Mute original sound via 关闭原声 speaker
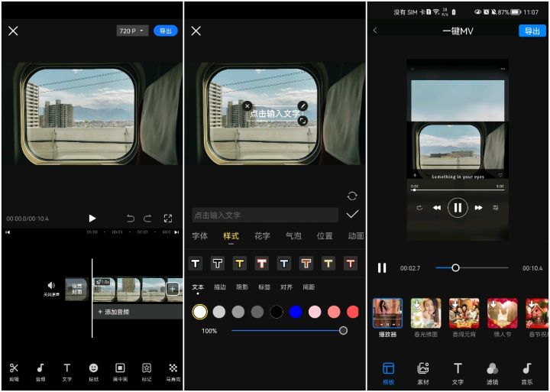 tap(51, 288)
